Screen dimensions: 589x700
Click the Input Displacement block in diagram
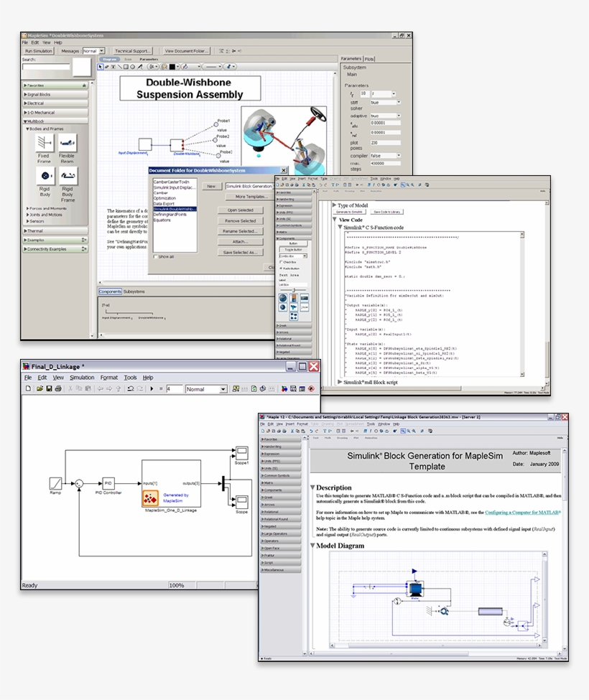click(x=144, y=144)
